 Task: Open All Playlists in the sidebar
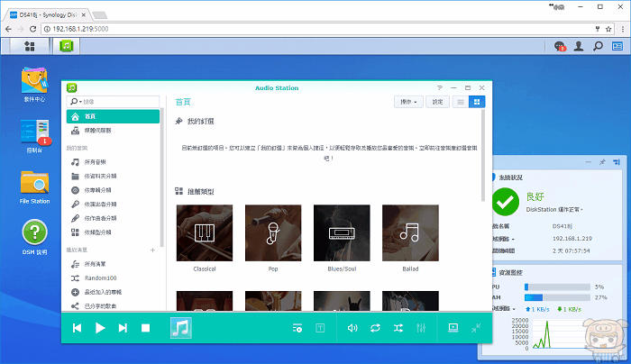coord(113,264)
